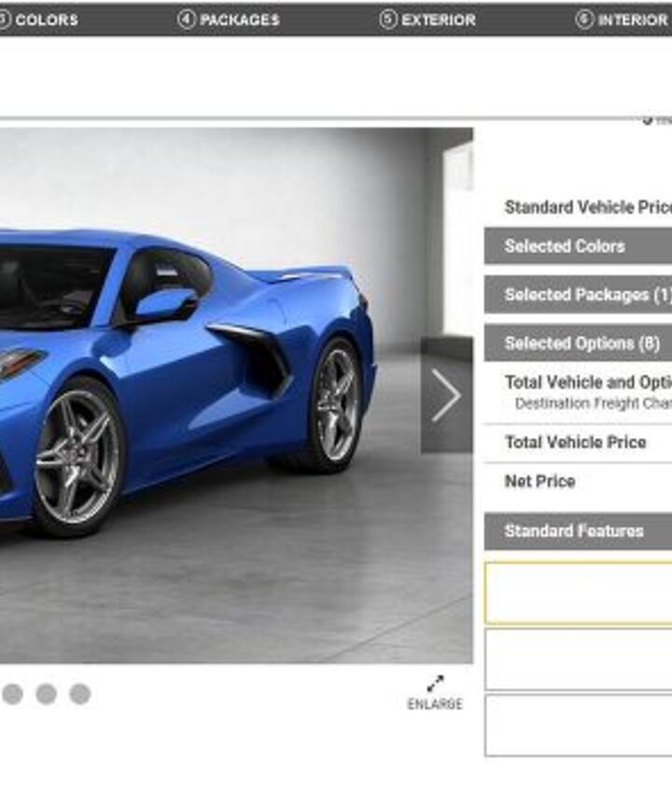Select step 5 circle icon for Exterior

388,20
